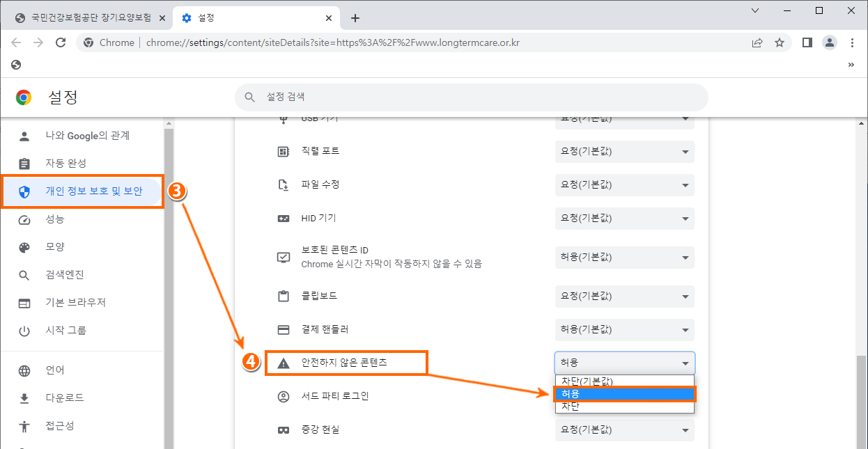This screenshot has width=868, height=449.
Task: Click the share page icon in address bar
Action: click(x=757, y=42)
